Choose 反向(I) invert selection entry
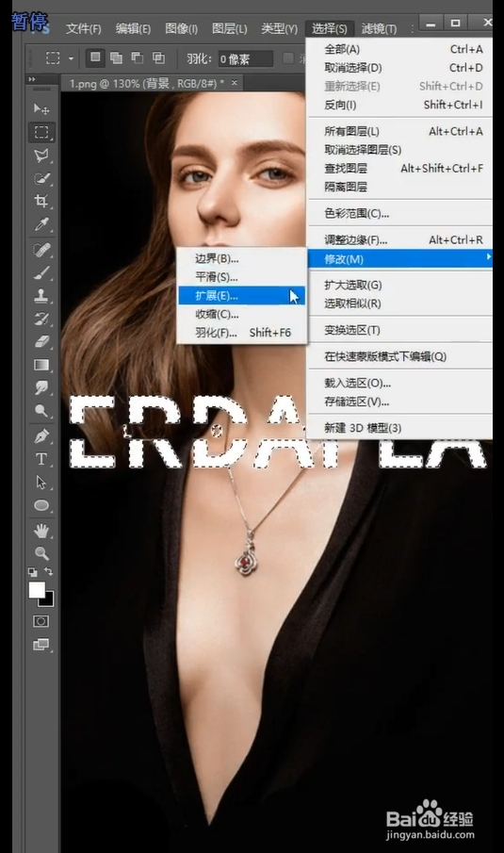Viewport: 504px width, 853px height. pos(400,105)
